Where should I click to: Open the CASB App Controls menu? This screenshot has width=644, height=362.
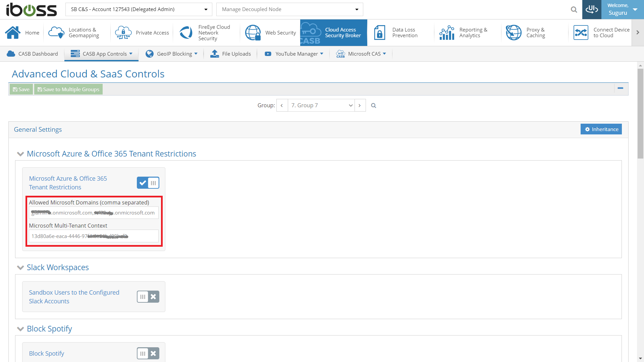pyautogui.click(x=101, y=54)
